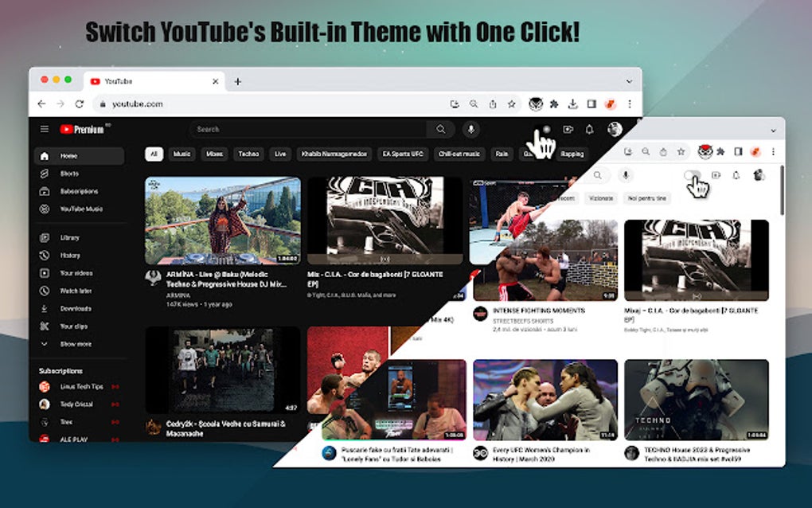Open the ARMINA Live @ Baku thumbnail
812x508 pixels.
click(x=223, y=221)
